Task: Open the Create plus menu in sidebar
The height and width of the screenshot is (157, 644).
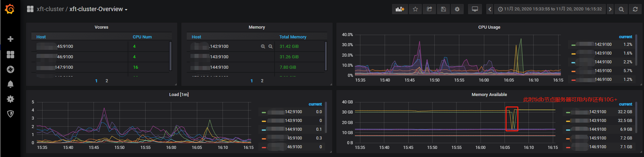Action: 10,39
